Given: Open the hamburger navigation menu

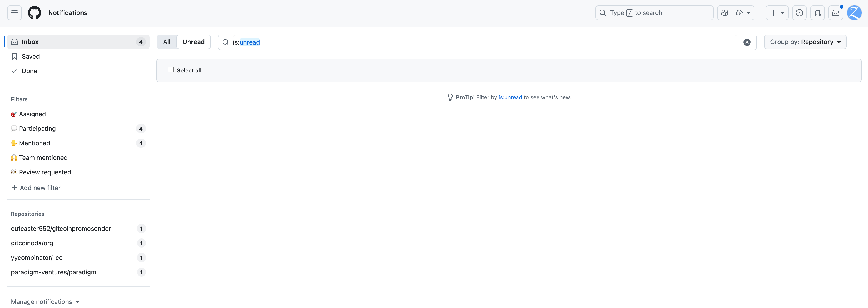Looking at the screenshot, I should [15, 13].
